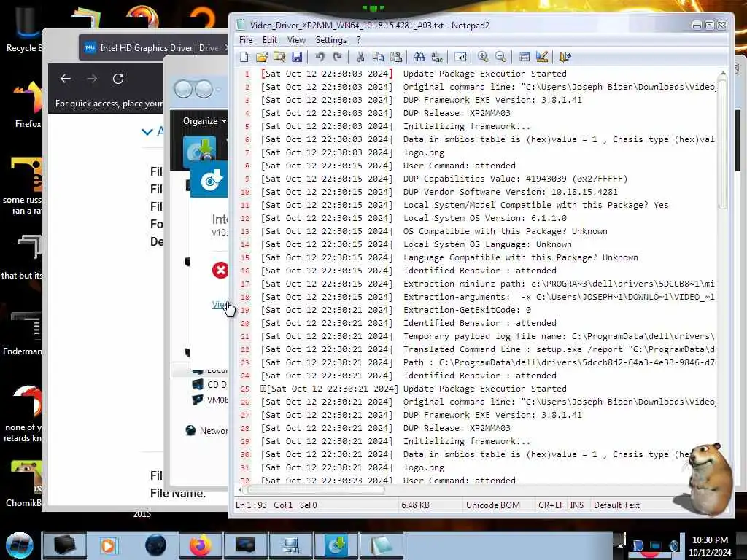Click the vertical scrollbar in Notepad2
This screenshot has height=560, width=747.
[723, 144]
